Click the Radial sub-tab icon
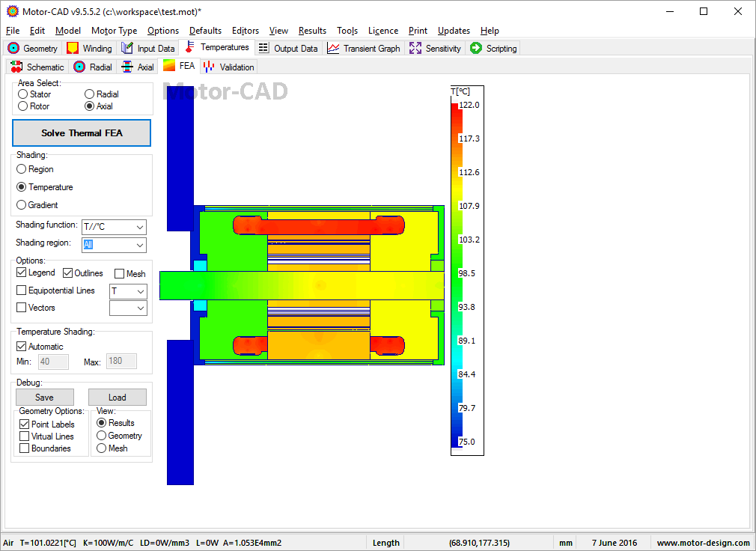 pos(79,67)
